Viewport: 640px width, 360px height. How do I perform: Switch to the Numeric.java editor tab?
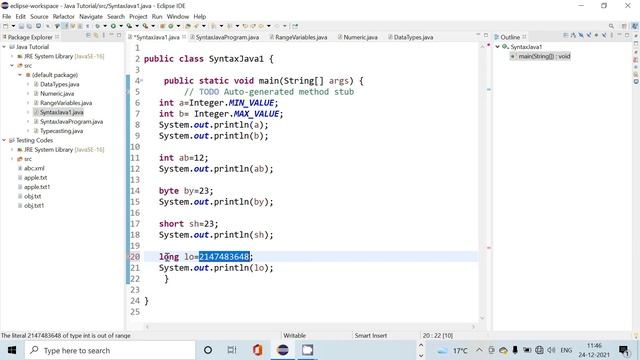pyautogui.click(x=360, y=37)
